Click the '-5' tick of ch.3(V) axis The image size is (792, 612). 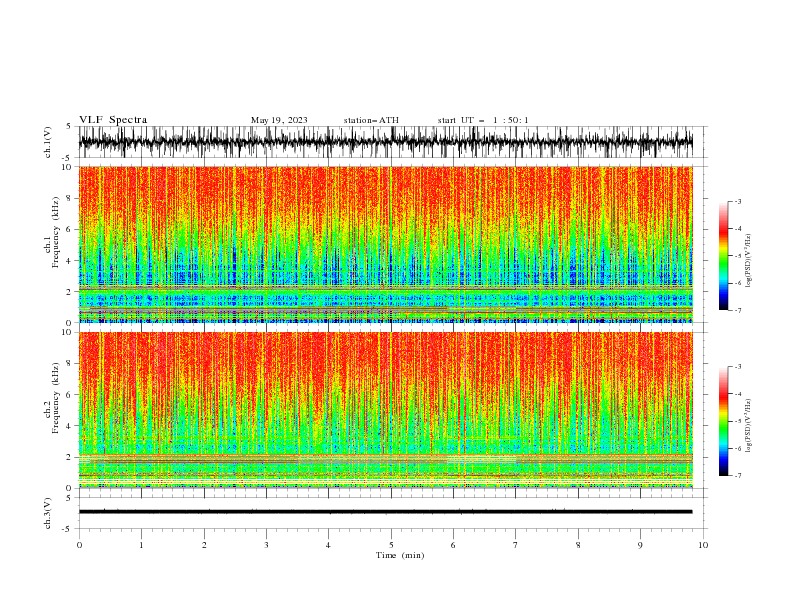(x=68, y=529)
